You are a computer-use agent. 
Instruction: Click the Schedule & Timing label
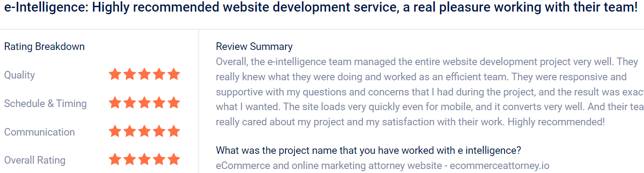[x=45, y=103]
